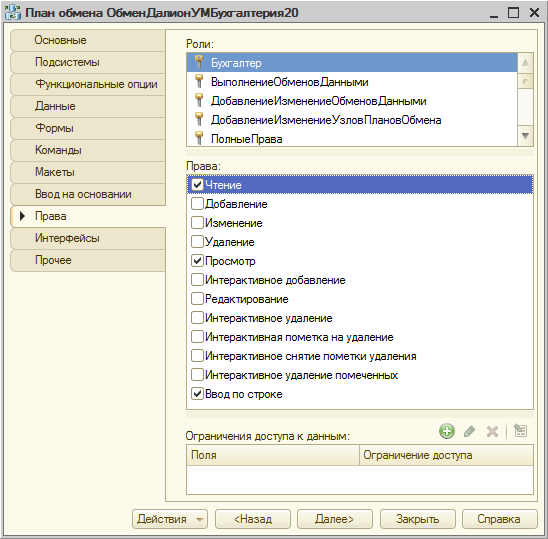Enable the Добавление right checkbox
The width and height of the screenshot is (548, 539).
197,203
